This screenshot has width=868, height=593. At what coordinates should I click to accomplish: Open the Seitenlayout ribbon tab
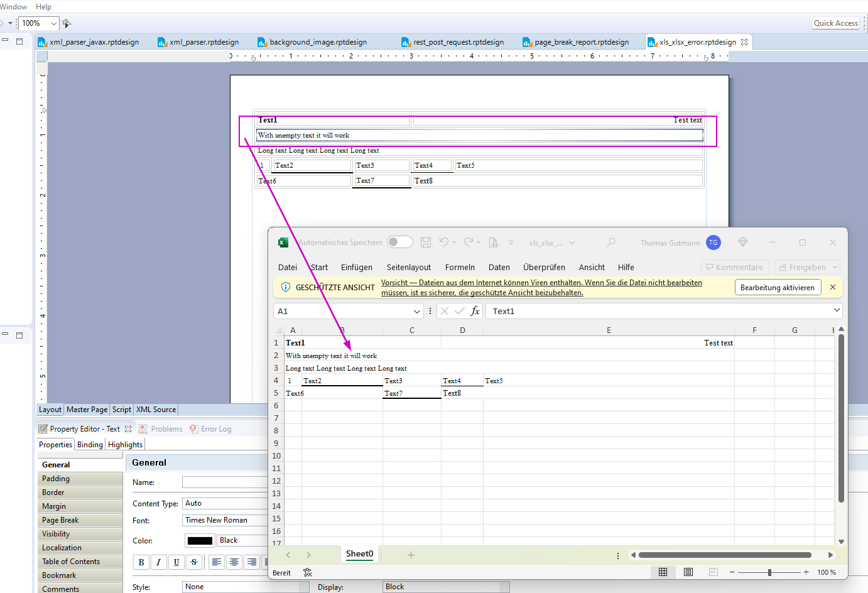point(409,267)
